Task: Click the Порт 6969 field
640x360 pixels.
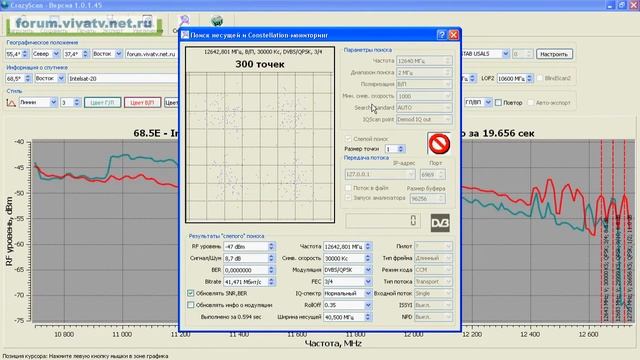Action: (x=432, y=174)
